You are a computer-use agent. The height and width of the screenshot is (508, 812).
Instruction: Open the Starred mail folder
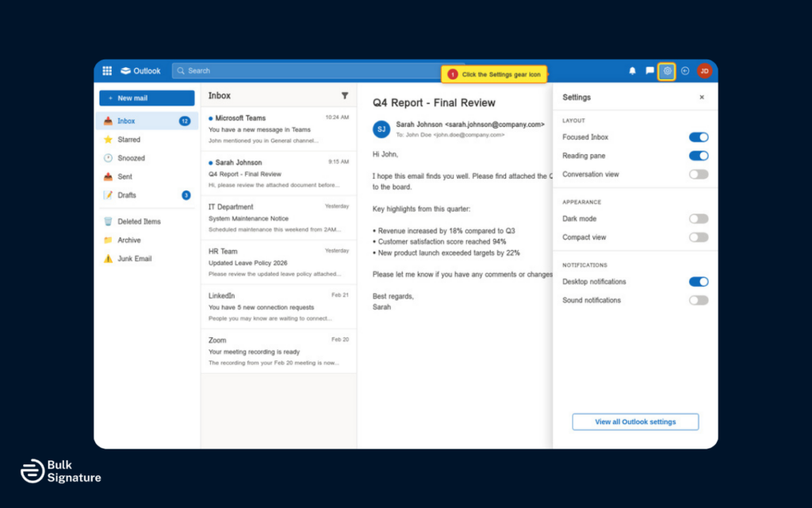pos(130,139)
